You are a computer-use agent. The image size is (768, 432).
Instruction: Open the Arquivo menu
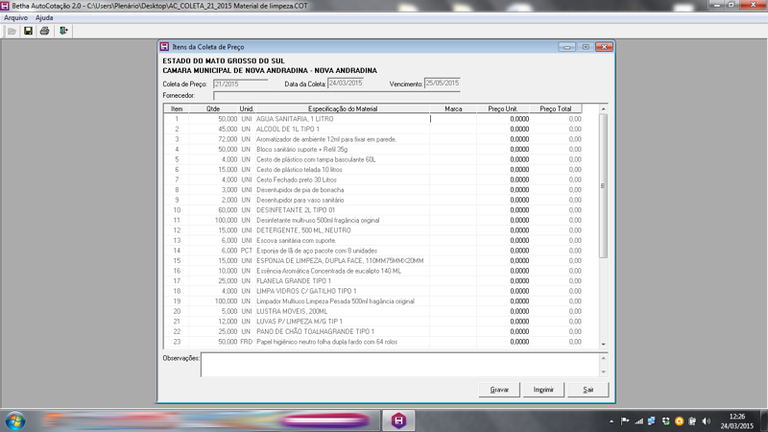(16, 18)
